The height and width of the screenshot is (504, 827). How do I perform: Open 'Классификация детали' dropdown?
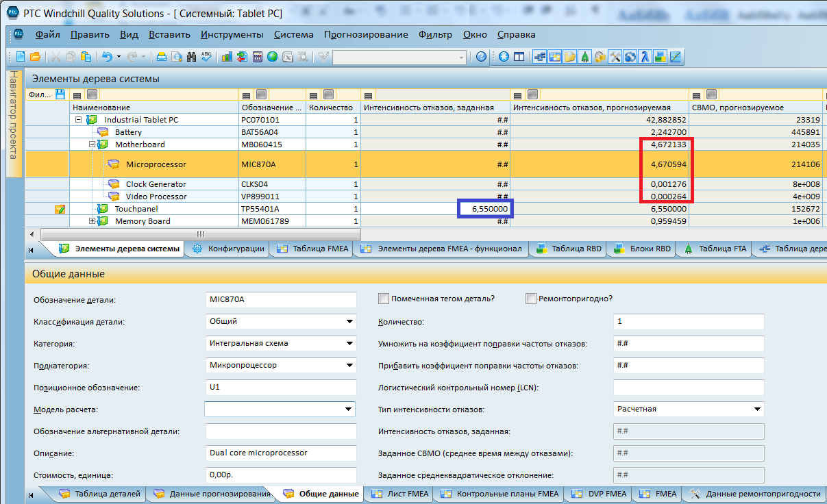tap(350, 321)
